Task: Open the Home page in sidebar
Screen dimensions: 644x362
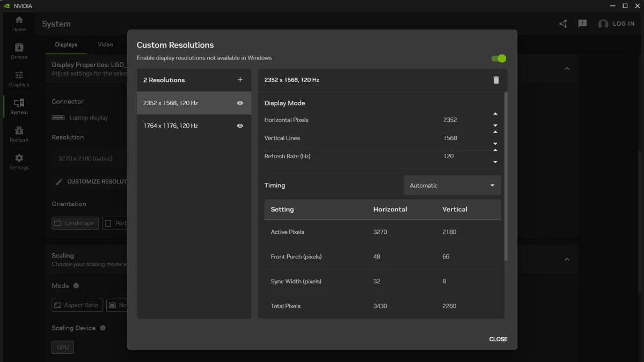Action: pos(19,24)
